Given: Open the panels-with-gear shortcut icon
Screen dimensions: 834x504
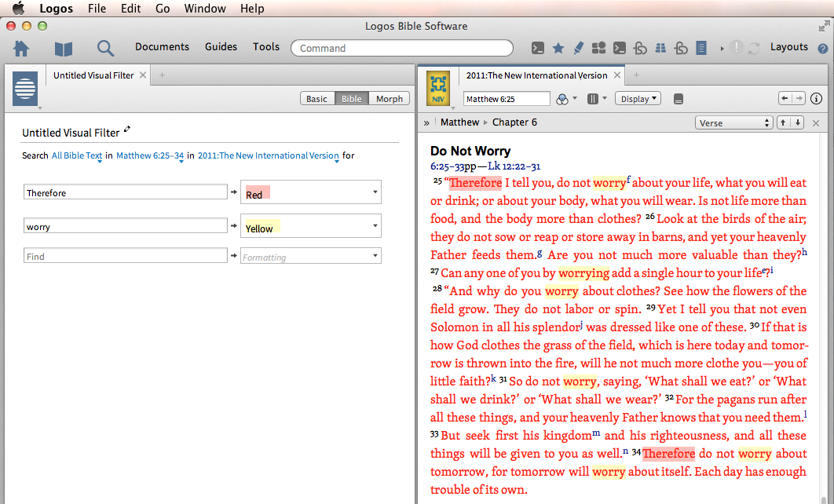Looking at the screenshot, I should 599,48.
